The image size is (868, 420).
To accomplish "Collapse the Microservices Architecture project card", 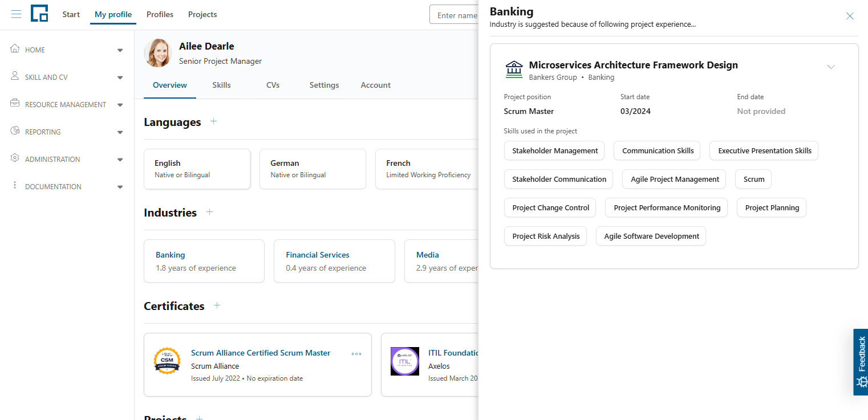I will click(831, 67).
